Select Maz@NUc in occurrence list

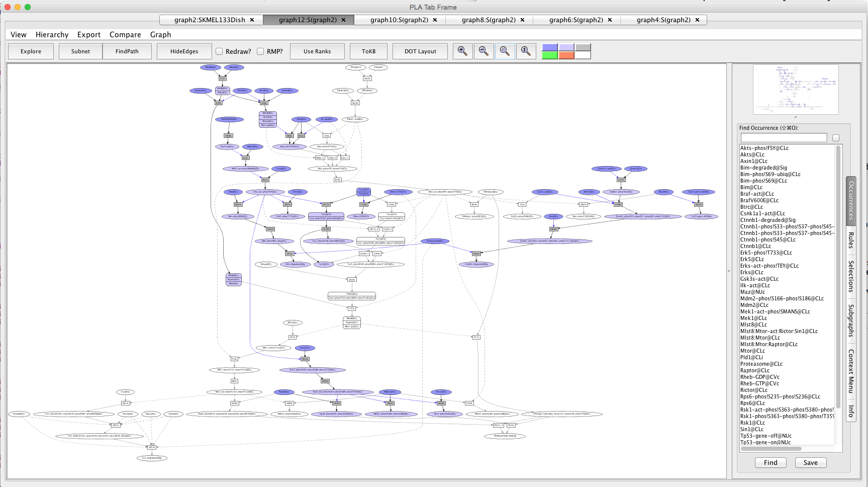coord(752,292)
